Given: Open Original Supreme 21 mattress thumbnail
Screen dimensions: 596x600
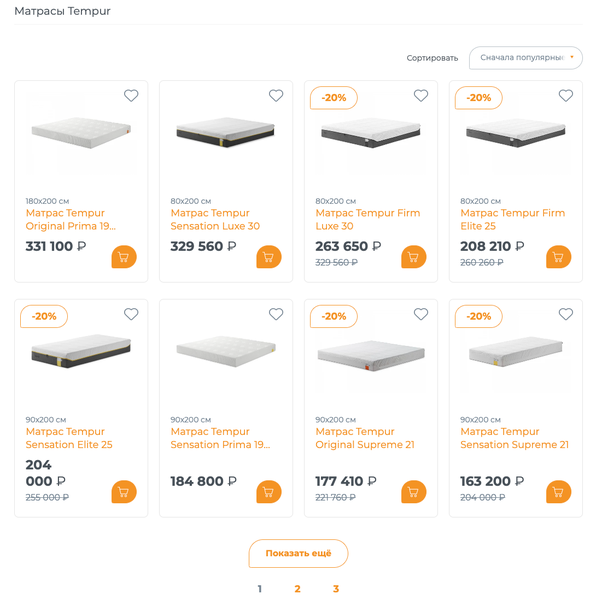Looking at the screenshot, I should point(371,355).
